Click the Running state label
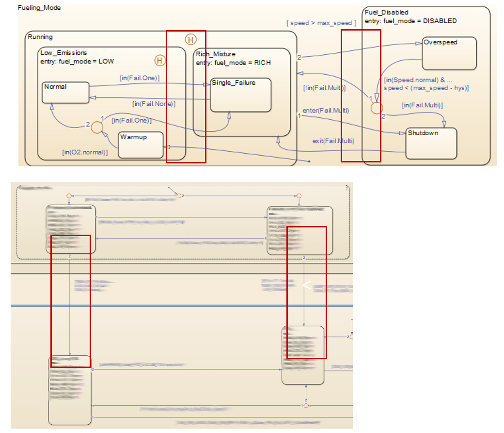 click(40, 37)
